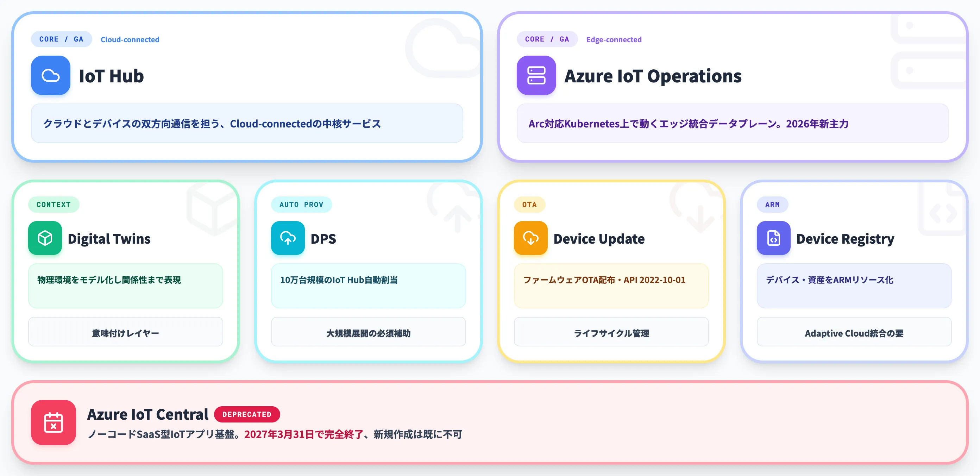This screenshot has width=980, height=476.
Task: Click the DPS heading
Action: click(323, 239)
